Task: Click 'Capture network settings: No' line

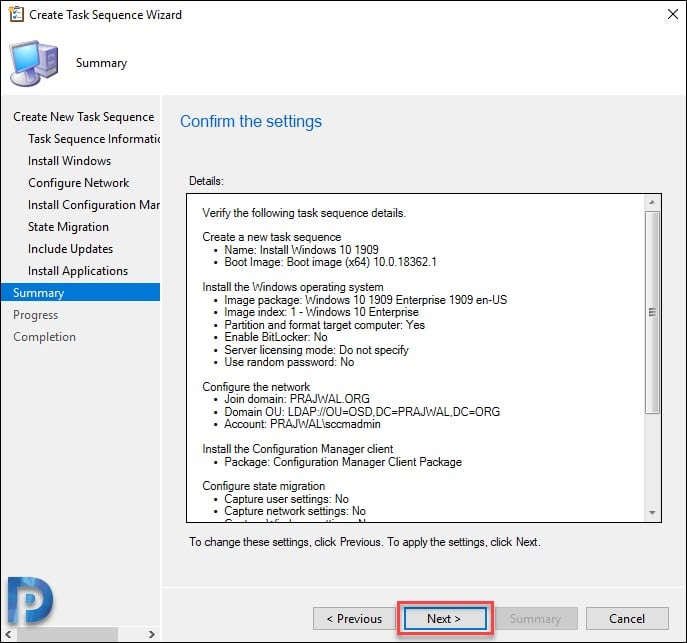Action: coord(295,511)
